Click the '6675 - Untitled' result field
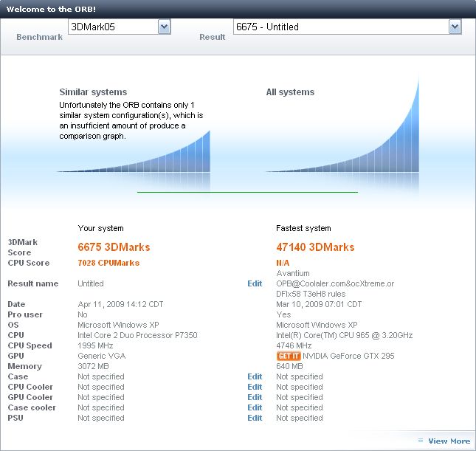 348,27
